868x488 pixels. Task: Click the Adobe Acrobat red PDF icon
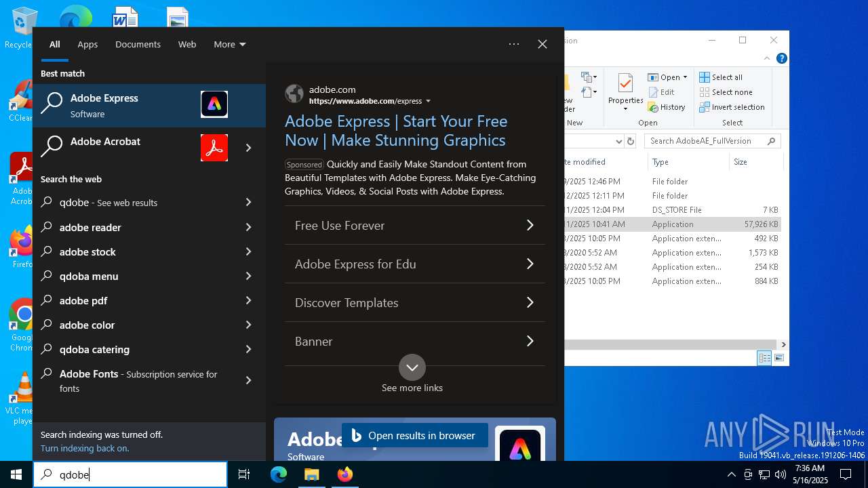tap(214, 148)
